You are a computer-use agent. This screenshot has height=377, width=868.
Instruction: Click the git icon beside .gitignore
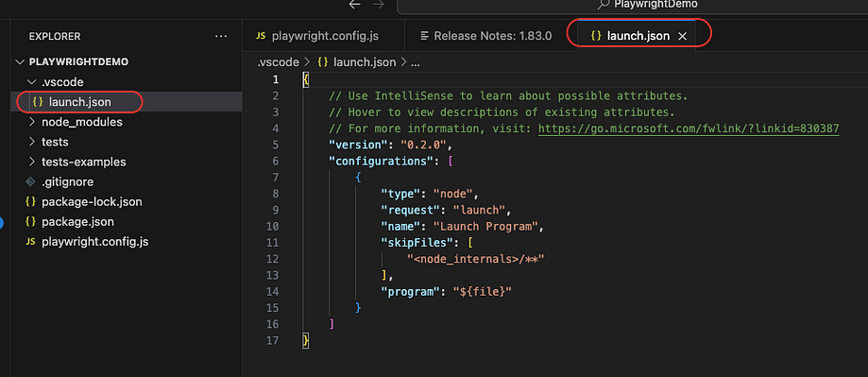point(31,181)
